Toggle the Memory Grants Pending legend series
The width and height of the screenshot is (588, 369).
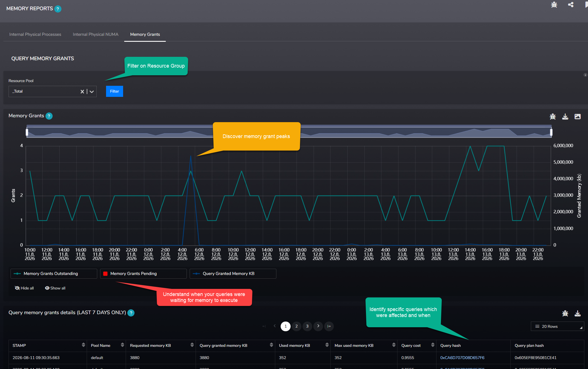click(x=143, y=274)
